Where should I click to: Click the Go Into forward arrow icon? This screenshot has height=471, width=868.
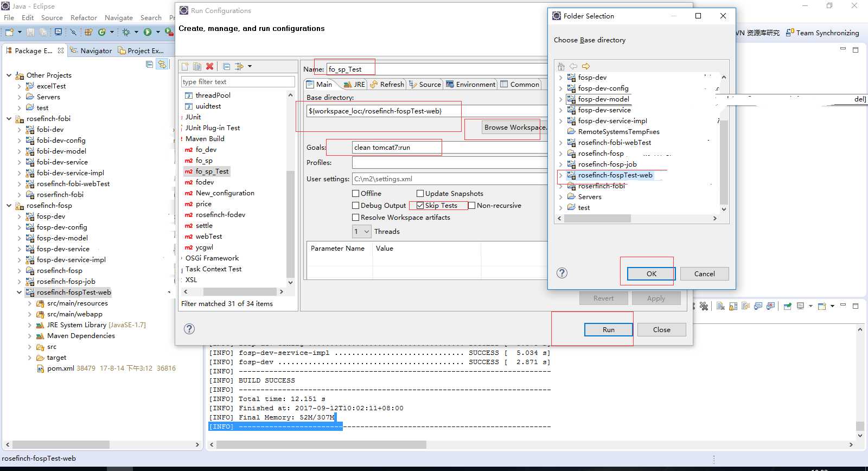point(586,66)
